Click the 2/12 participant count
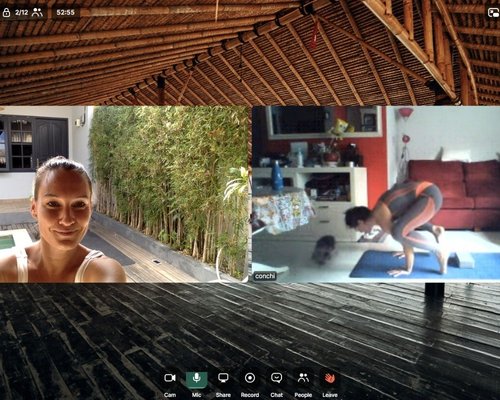Image resolution: width=500 pixels, height=400 pixels. pos(21,13)
